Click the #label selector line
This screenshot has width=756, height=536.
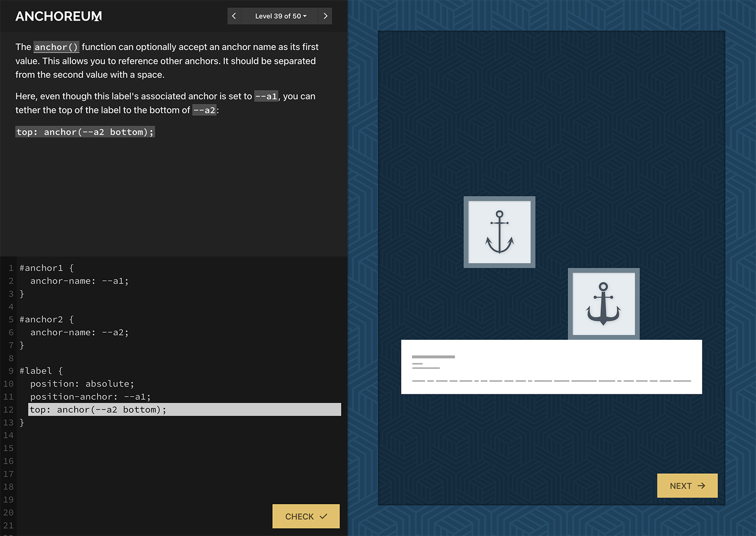tap(41, 371)
